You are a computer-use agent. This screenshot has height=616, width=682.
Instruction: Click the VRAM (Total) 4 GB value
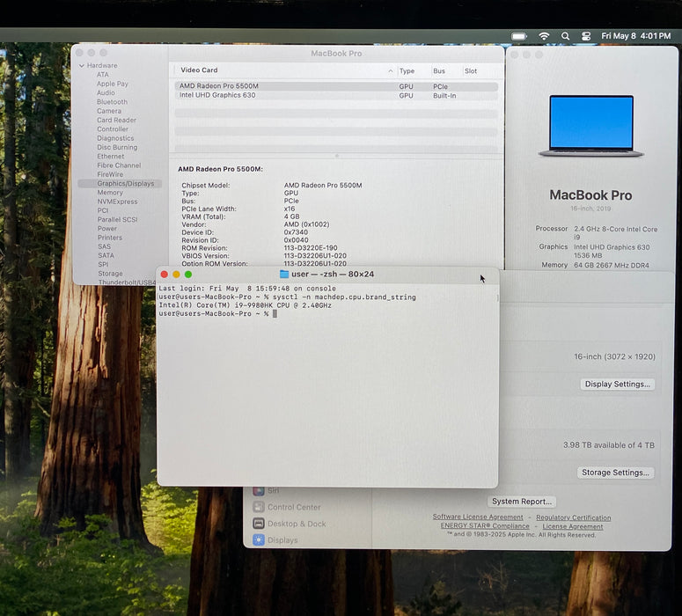(x=292, y=216)
